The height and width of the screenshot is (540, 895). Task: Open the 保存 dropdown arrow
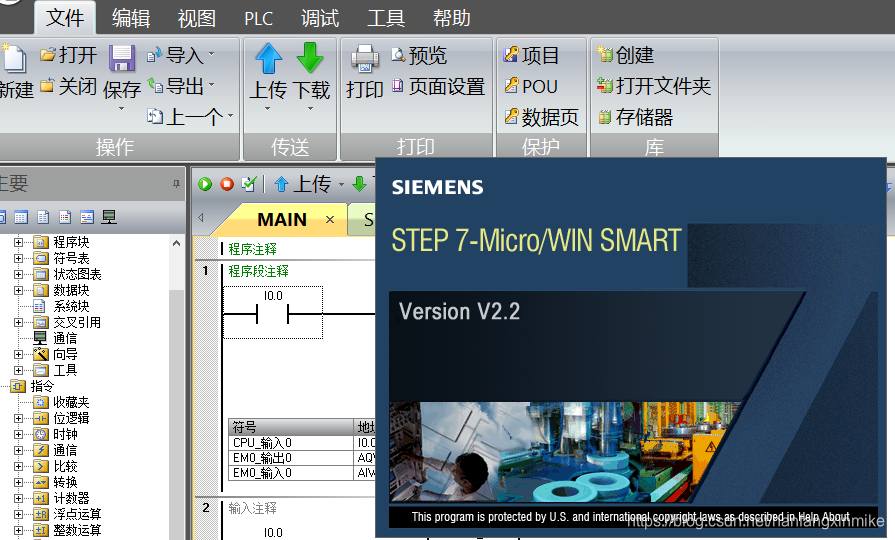click(x=121, y=108)
